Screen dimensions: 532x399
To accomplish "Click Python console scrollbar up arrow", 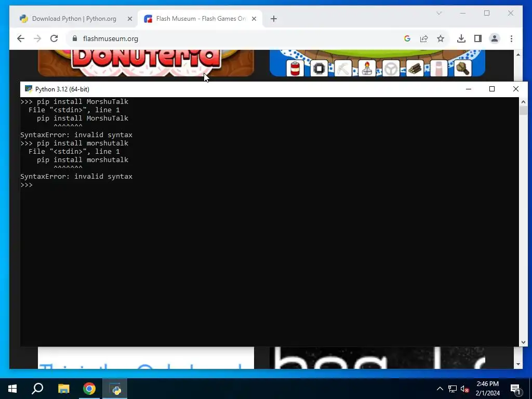I will 523,101.
